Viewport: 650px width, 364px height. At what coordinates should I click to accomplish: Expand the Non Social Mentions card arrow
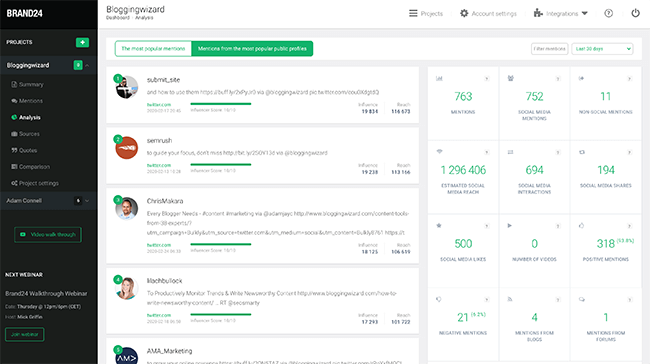(629, 78)
